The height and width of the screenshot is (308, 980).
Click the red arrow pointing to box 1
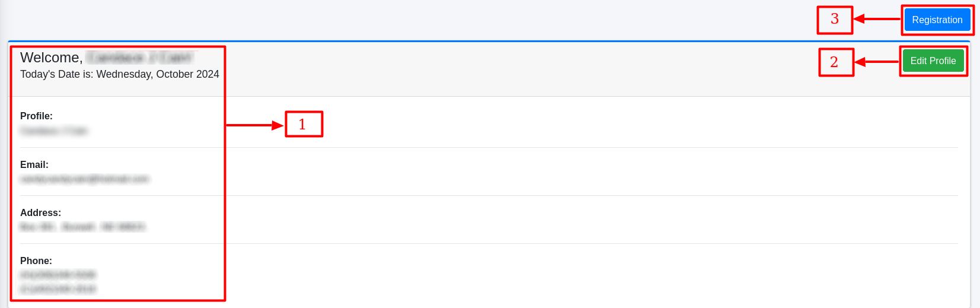pos(254,125)
